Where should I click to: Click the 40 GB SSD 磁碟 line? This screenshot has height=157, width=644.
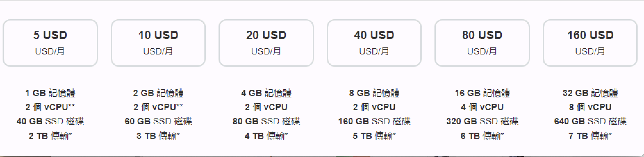(x=50, y=121)
